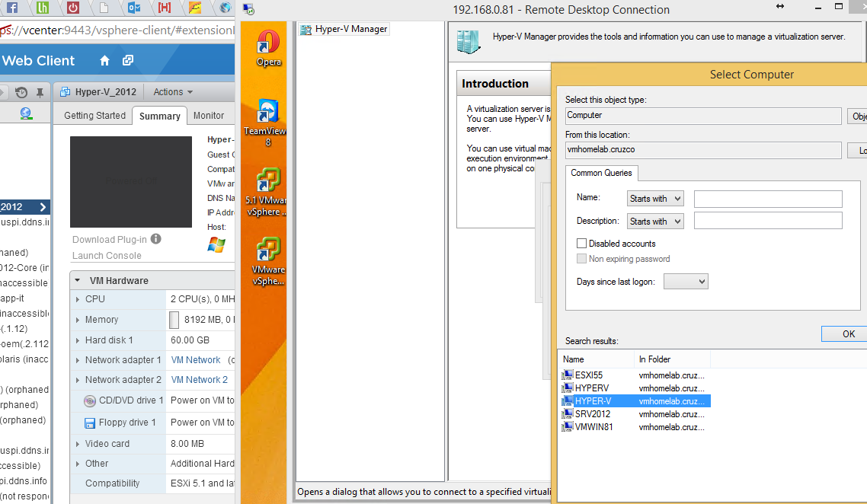Open the Opera desktop shortcut
This screenshot has height=504, width=867.
pos(269,49)
